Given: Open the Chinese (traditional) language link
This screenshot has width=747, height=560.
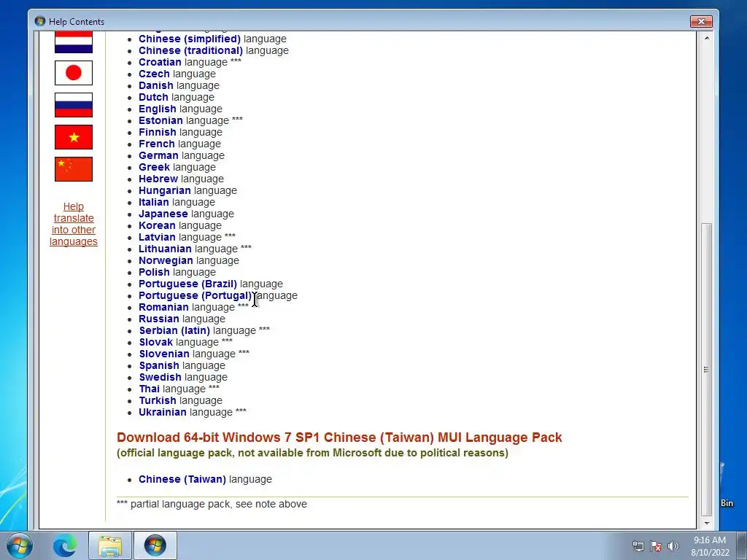Looking at the screenshot, I should (190, 50).
